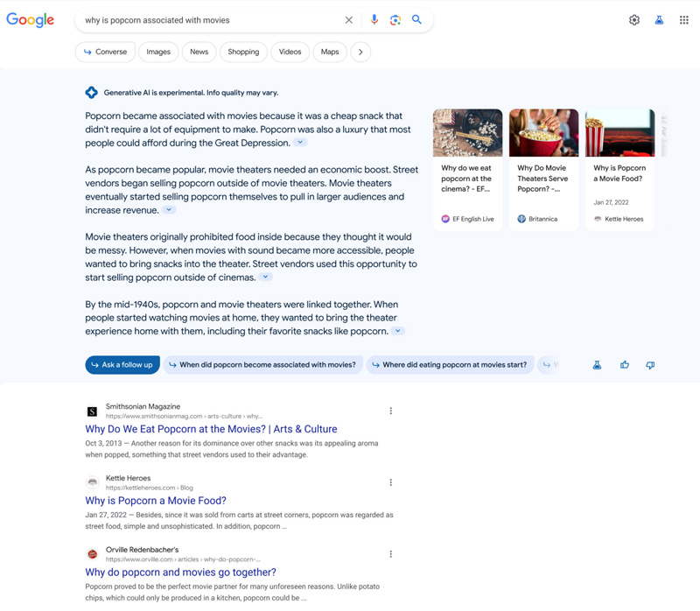Click inside the search input field
Image resolution: width=700 pixels, height=611 pixels.
210,20
